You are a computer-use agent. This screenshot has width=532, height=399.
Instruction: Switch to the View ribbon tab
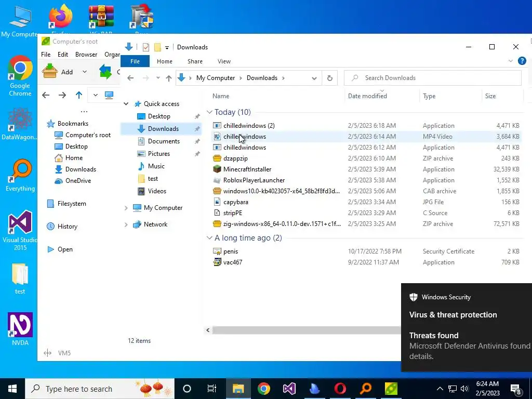[x=224, y=61]
